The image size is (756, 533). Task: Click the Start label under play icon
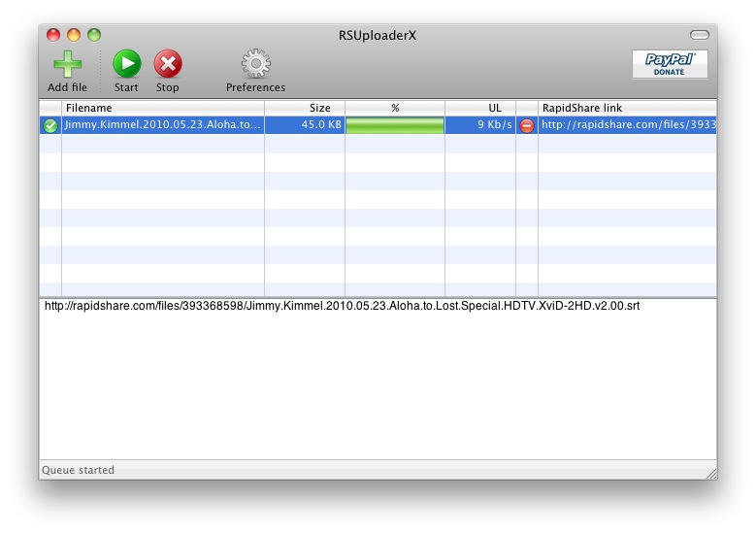pyautogui.click(x=126, y=87)
